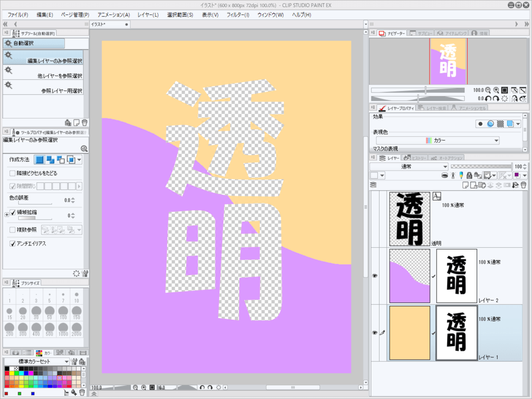Toggle the アンチエイリアス checkbox
The height and width of the screenshot is (399, 532).
point(13,243)
